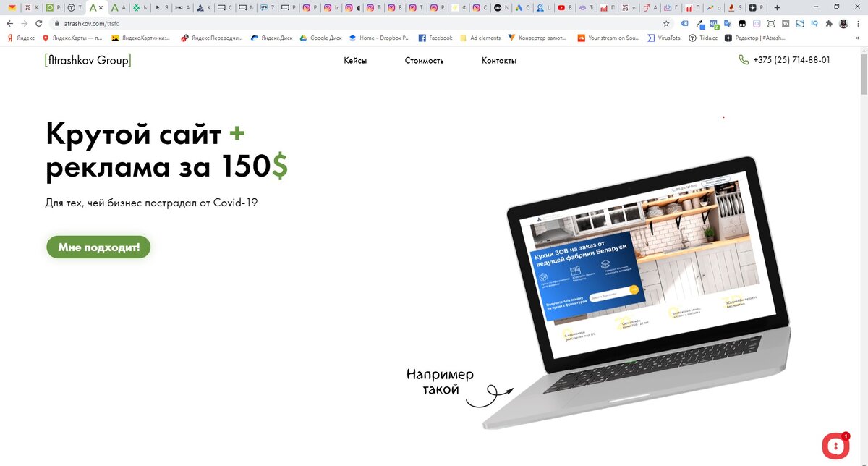Click the green phone icon near the number
Viewport: 868px width, 466px height.
744,60
